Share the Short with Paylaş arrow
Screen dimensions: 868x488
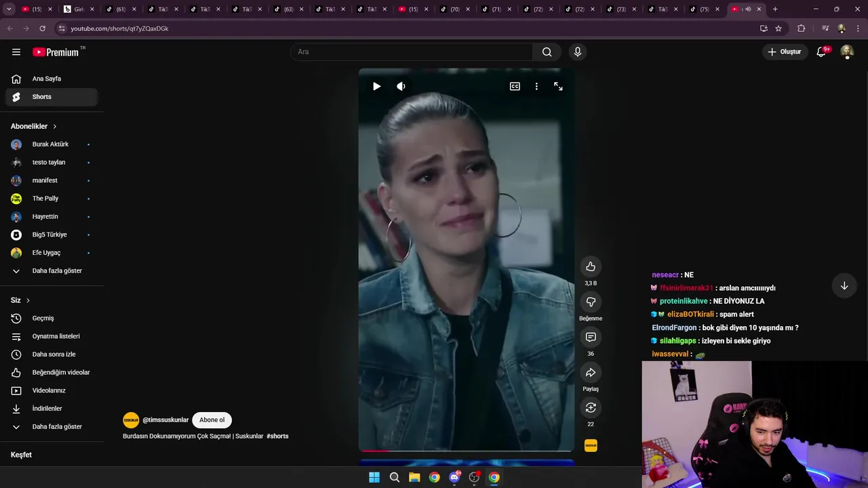point(591,372)
